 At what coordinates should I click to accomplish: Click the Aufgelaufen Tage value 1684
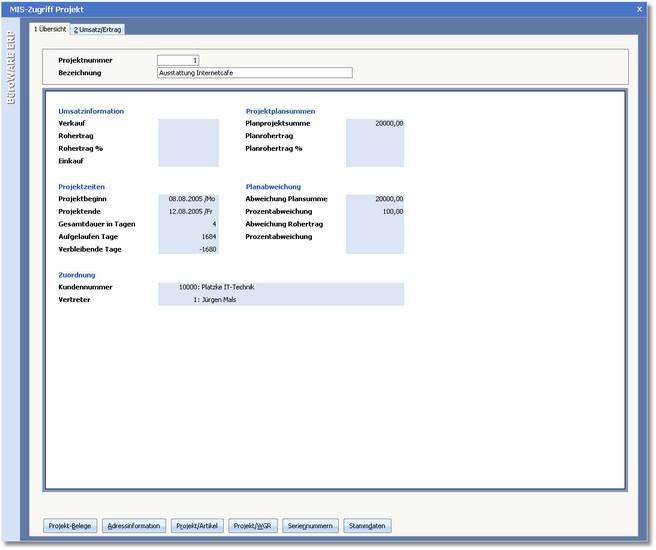coord(188,237)
